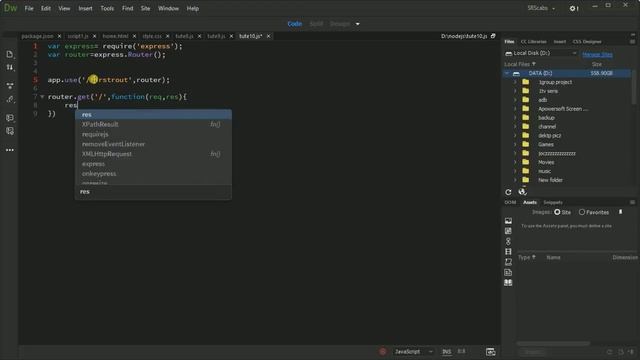The width and height of the screenshot is (640, 360).
Task: Click the fourth left-toolbar icon below File Management
Action: click(10, 99)
